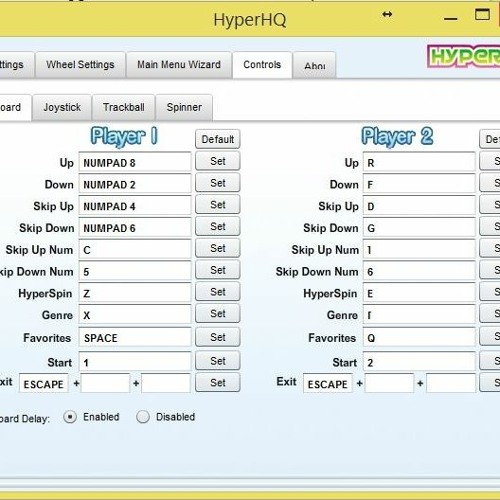
Task: Click the Player 2 Skip Up field D
Action: tap(419, 206)
